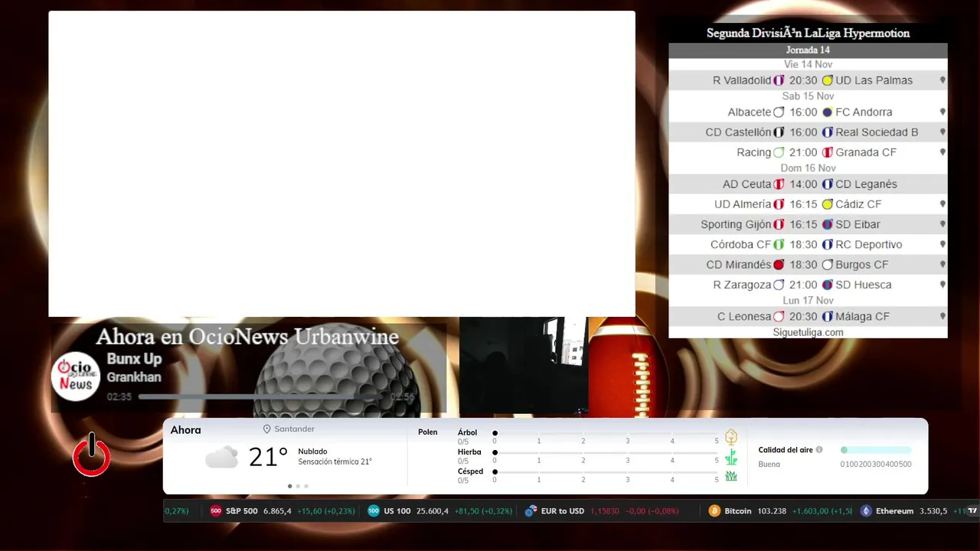Viewport: 980px width, 551px height.
Task: Click the FC Andorra crest
Action: (828, 112)
